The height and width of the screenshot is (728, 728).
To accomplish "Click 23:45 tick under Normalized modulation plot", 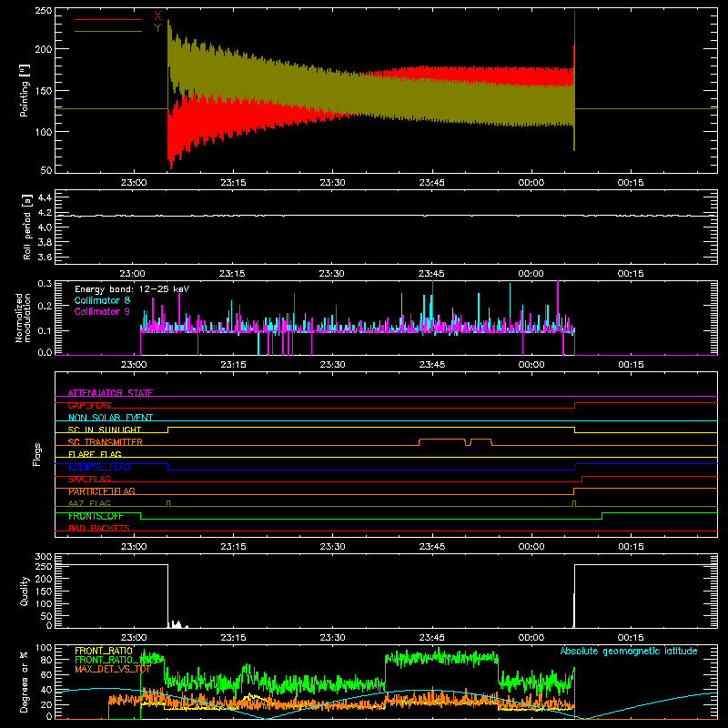I will 431,365.
